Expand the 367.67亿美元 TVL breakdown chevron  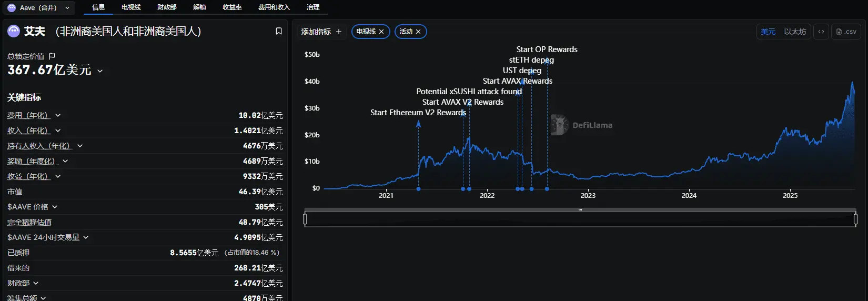click(x=100, y=71)
